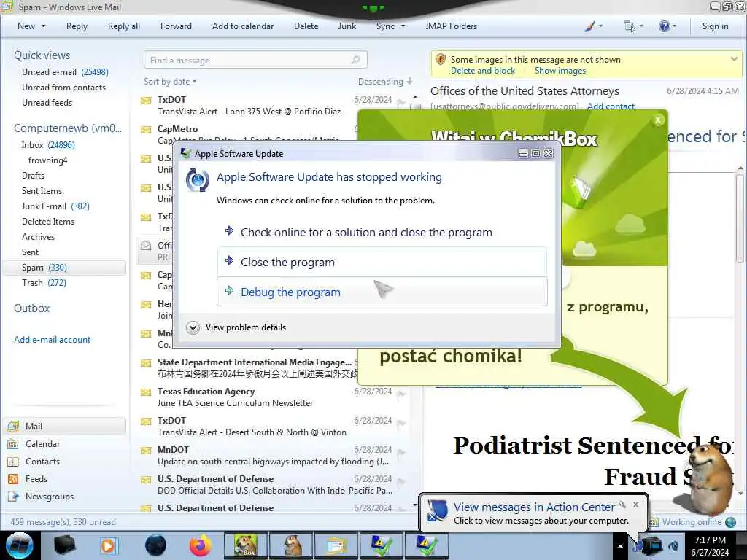Open the media player taskbar icon

pos(108,545)
